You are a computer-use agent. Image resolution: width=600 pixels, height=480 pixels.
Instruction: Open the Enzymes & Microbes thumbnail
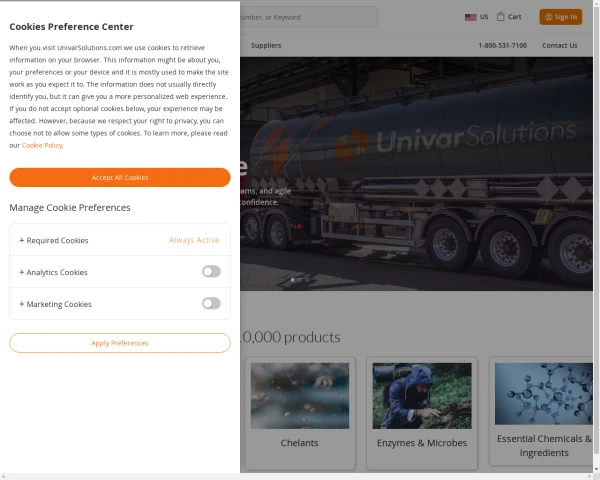(x=422, y=396)
